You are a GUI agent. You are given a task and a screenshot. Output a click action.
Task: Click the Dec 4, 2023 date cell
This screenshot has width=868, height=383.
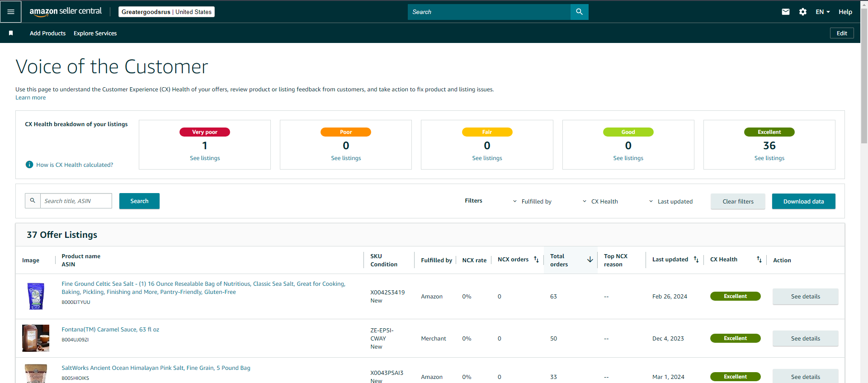[668, 339]
